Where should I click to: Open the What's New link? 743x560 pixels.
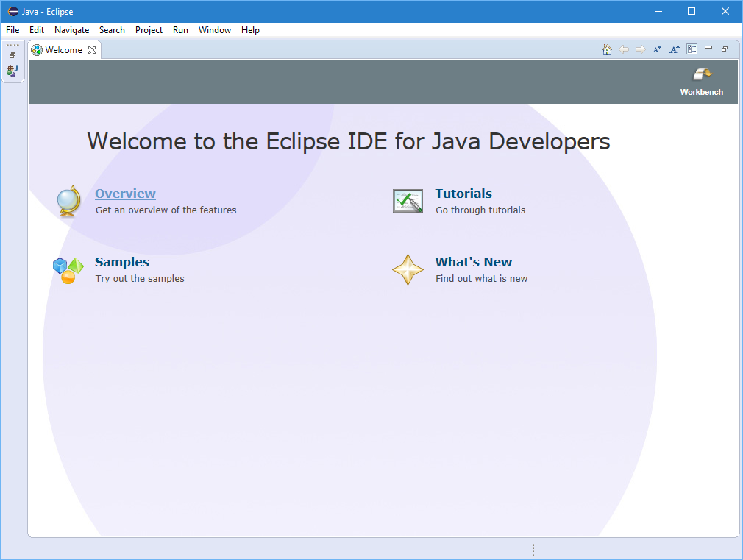coord(473,262)
